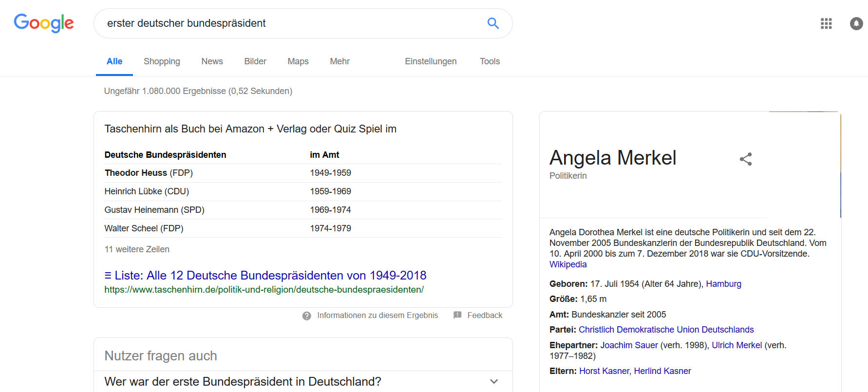The width and height of the screenshot is (868, 392).
Task: Open the Christlich Demokratische Union Deutschlands link
Action: 666,329
